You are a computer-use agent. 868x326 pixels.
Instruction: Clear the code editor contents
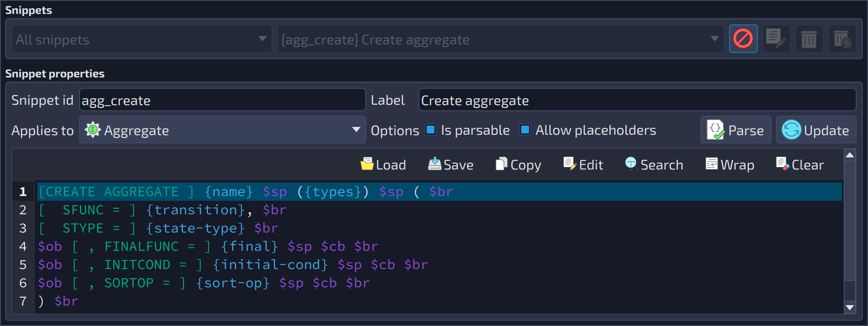799,165
